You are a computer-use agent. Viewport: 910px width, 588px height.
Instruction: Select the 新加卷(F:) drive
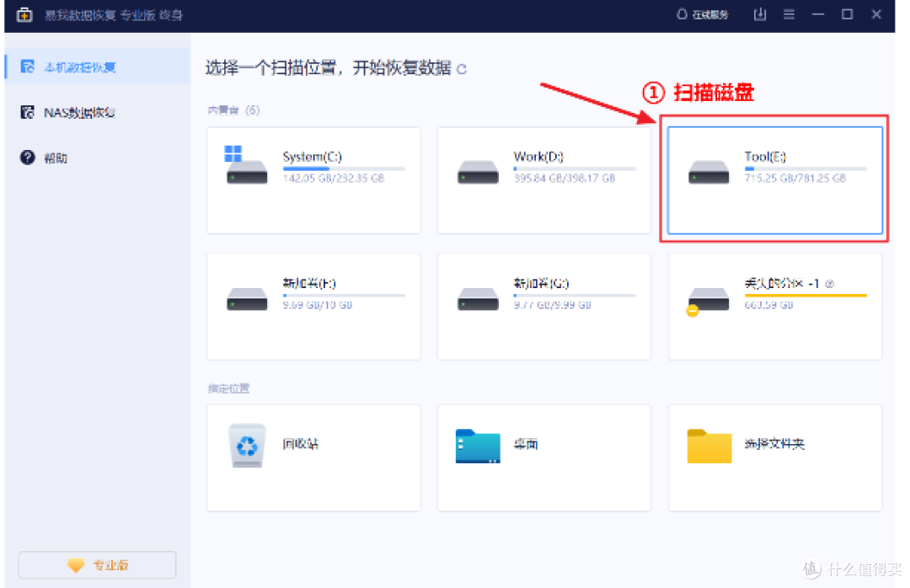tap(313, 307)
